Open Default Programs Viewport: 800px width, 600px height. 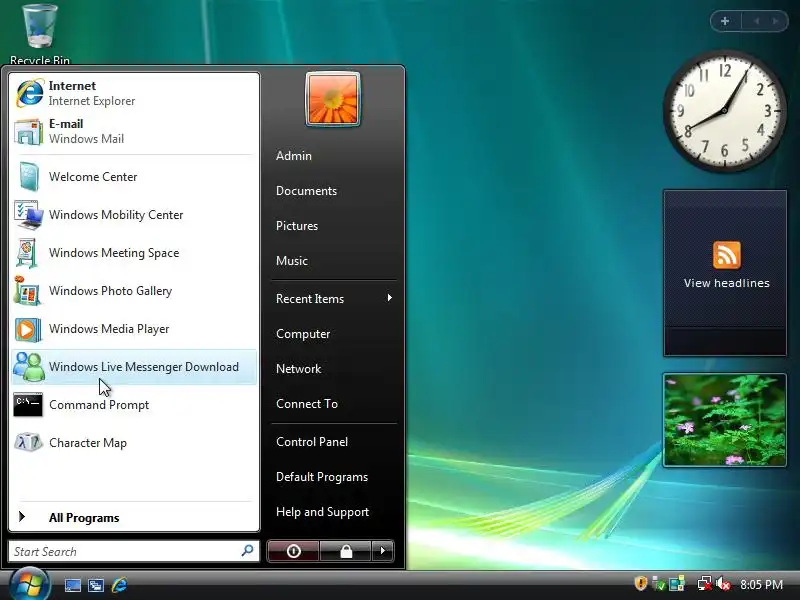[x=322, y=477]
